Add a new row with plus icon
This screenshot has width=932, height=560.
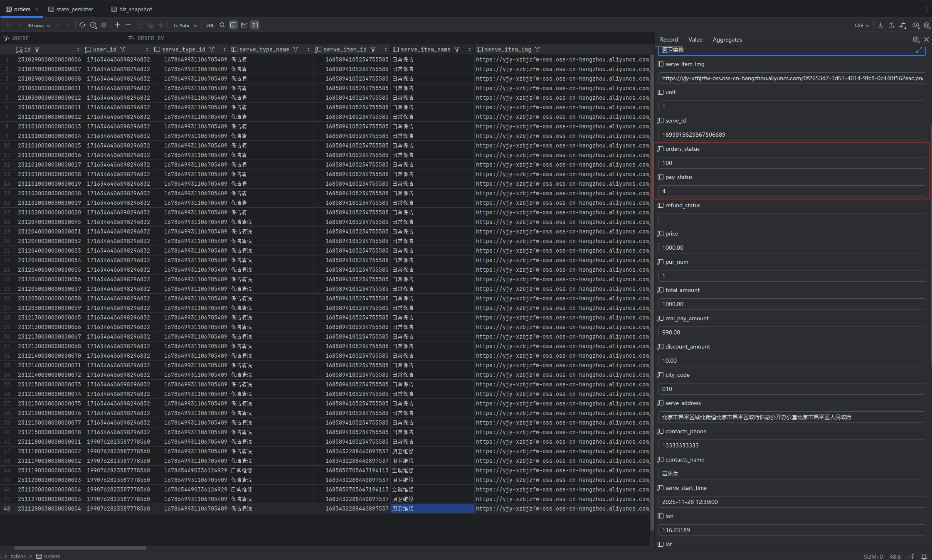click(x=117, y=25)
